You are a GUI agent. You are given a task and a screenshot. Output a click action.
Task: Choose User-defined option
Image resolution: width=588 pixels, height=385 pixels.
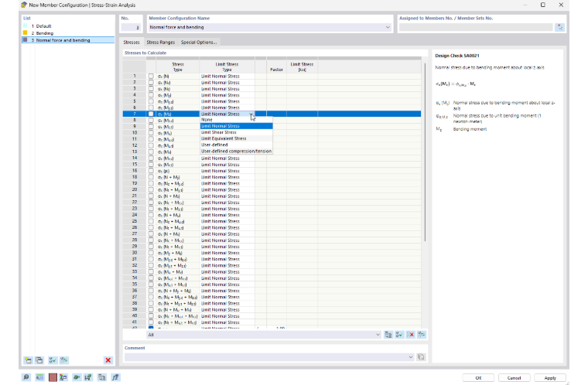tap(236, 145)
